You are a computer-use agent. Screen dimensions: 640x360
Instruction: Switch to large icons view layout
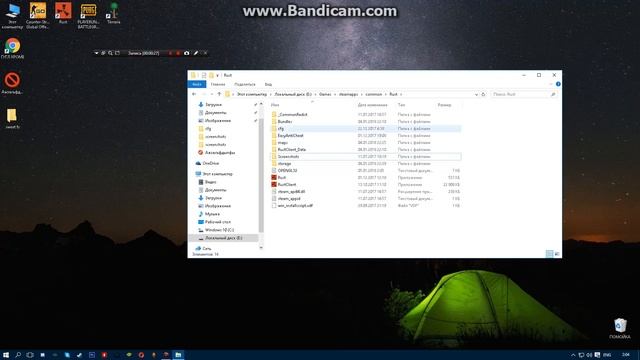(557, 254)
